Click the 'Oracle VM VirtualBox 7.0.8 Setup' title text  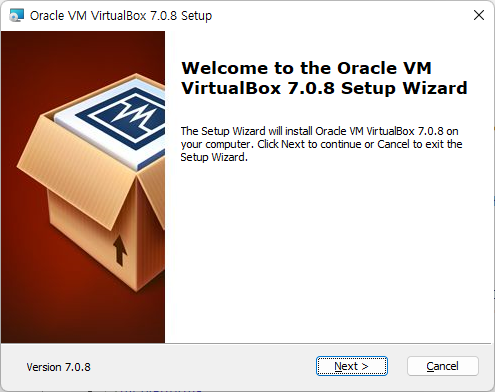click(121, 16)
